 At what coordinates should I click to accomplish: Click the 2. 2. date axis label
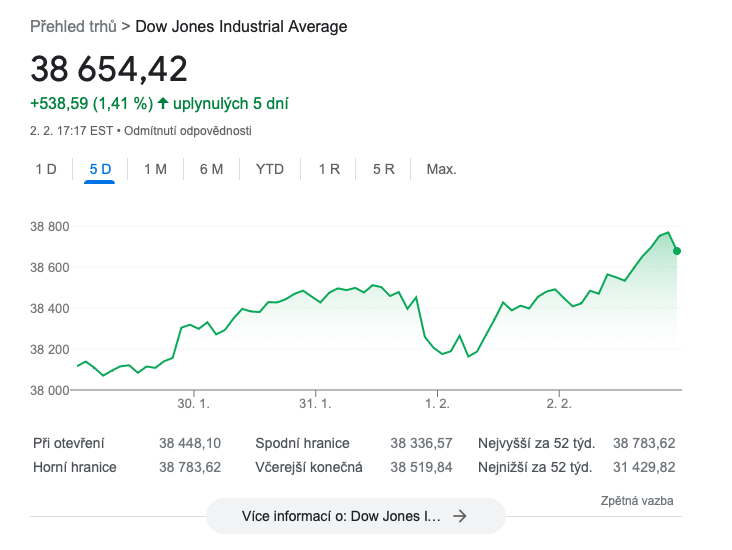(x=559, y=403)
